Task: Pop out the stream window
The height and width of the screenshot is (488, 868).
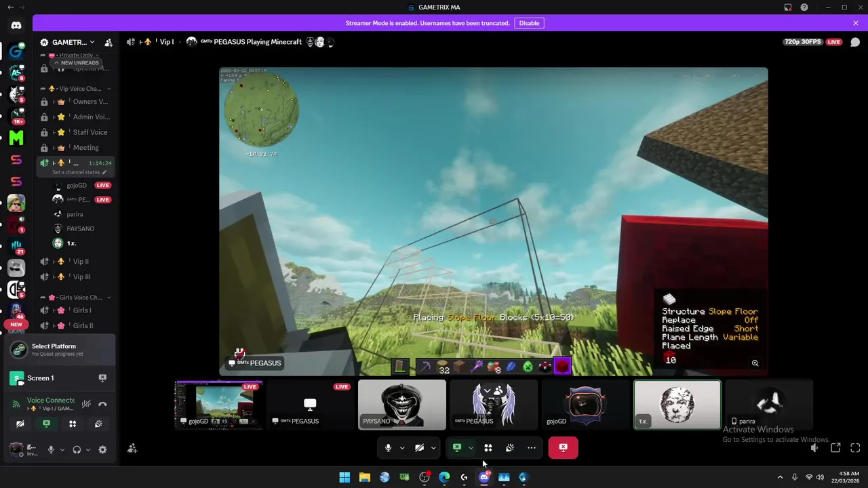Action: (835, 448)
